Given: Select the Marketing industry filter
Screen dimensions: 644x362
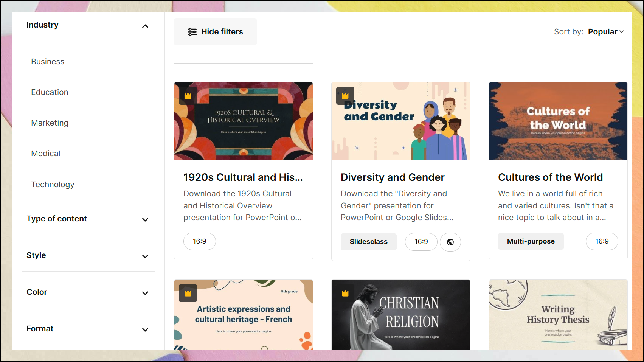Looking at the screenshot, I should (x=50, y=123).
